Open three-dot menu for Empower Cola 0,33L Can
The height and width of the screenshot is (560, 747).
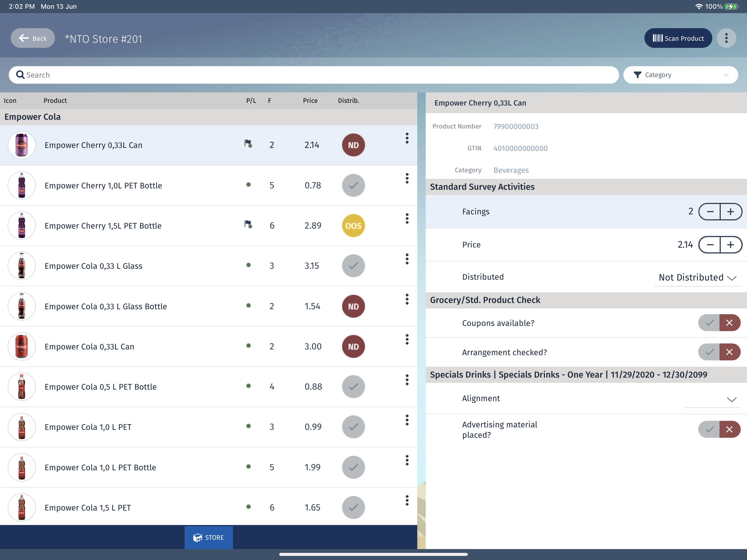(407, 339)
